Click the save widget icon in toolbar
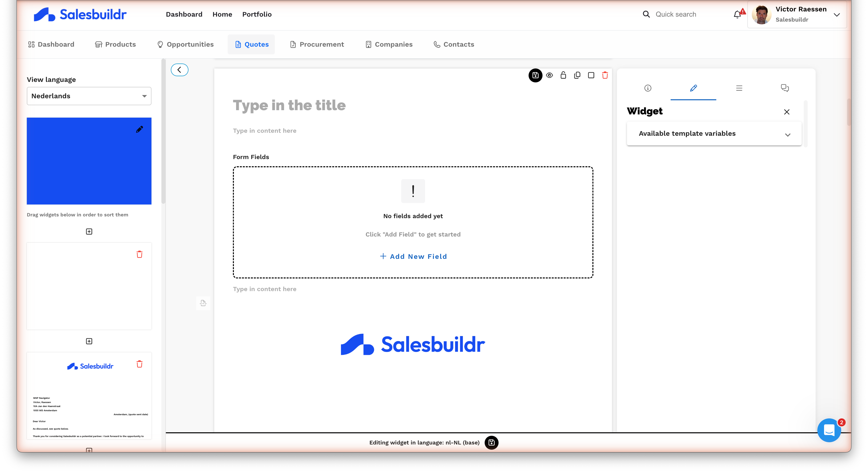The image size is (868, 473). point(535,75)
